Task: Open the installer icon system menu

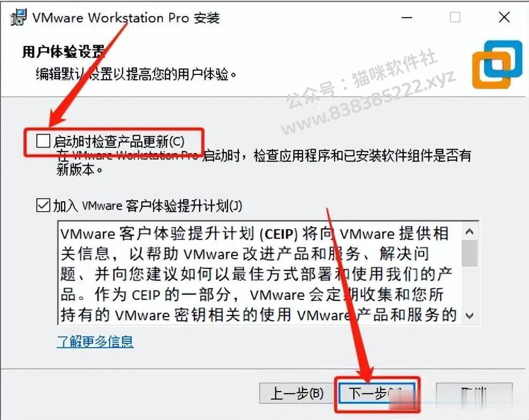Action: pyautogui.click(x=18, y=17)
